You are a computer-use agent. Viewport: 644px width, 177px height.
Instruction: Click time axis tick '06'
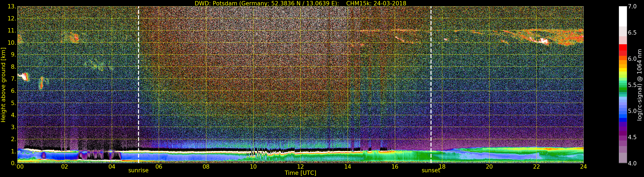coord(159,166)
